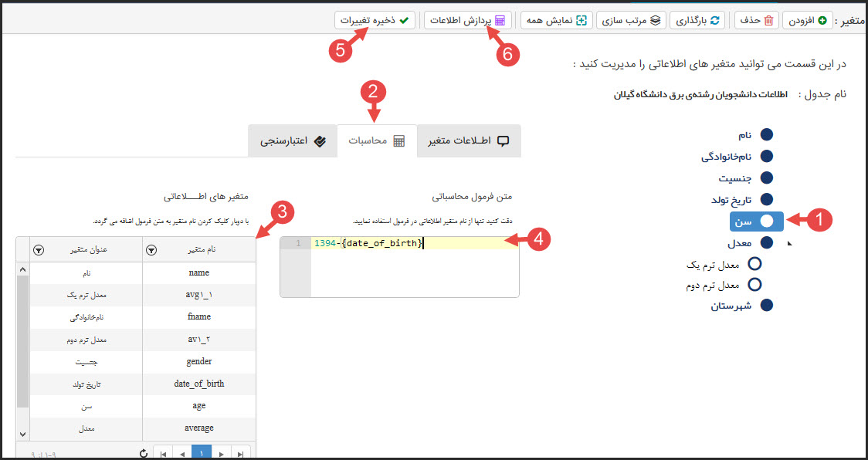This screenshot has width=868, height=460.
Task: Click the calculator icon on پردازش اطلاعات
Action: coord(502,20)
